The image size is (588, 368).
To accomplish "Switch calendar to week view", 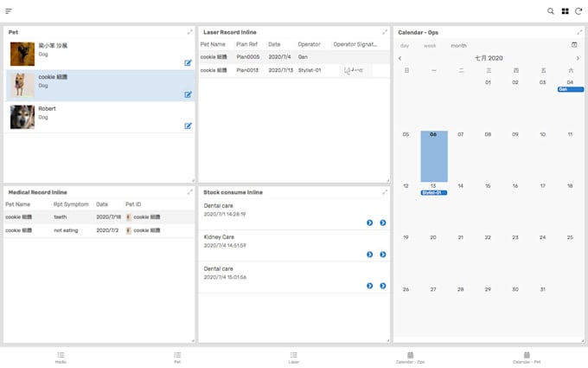I will coord(430,45).
